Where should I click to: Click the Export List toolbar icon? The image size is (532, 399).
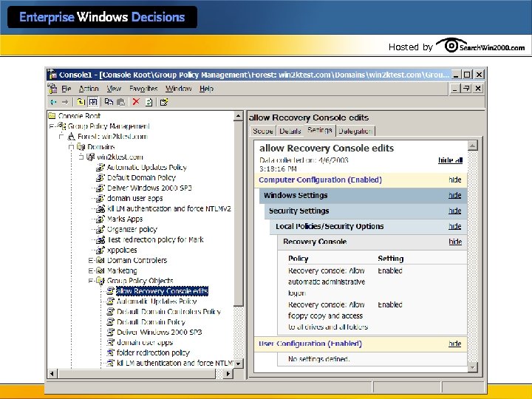tap(164, 102)
